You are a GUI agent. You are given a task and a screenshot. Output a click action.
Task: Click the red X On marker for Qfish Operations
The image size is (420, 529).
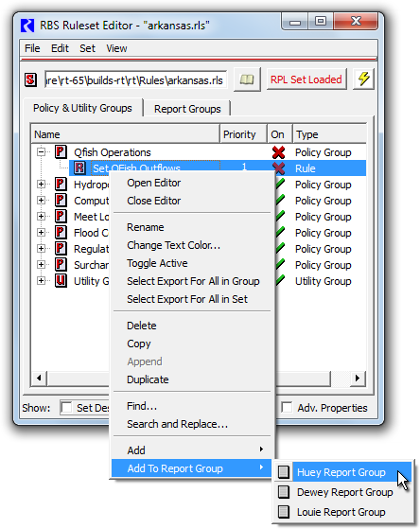click(x=278, y=152)
